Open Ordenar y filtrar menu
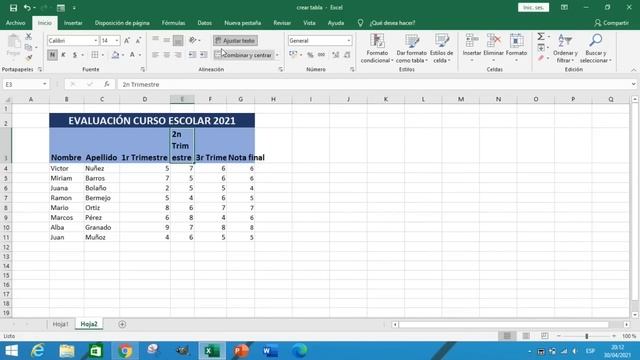Screen dimensions: 640x360 565,48
